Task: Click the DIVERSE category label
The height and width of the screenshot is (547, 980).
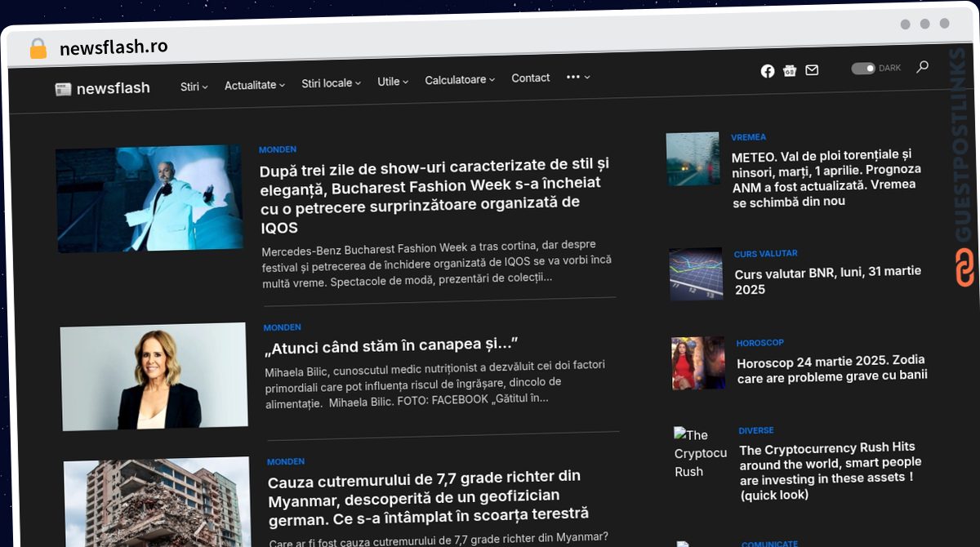Action: (x=756, y=430)
